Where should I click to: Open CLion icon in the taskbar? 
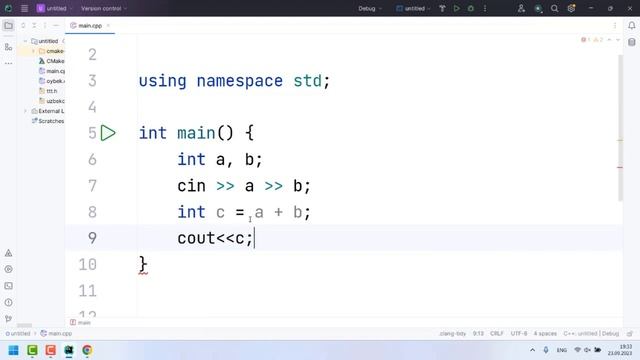click(x=69, y=350)
